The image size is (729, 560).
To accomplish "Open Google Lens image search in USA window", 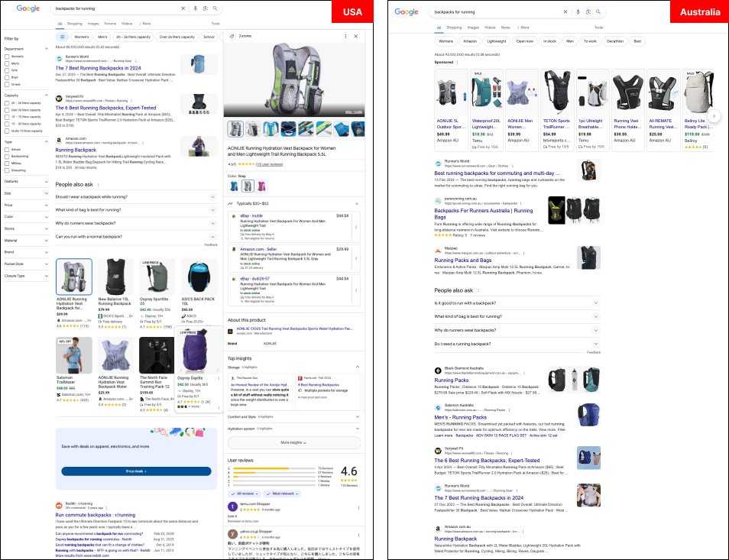I will pyautogui.click(x=205, y=8).
